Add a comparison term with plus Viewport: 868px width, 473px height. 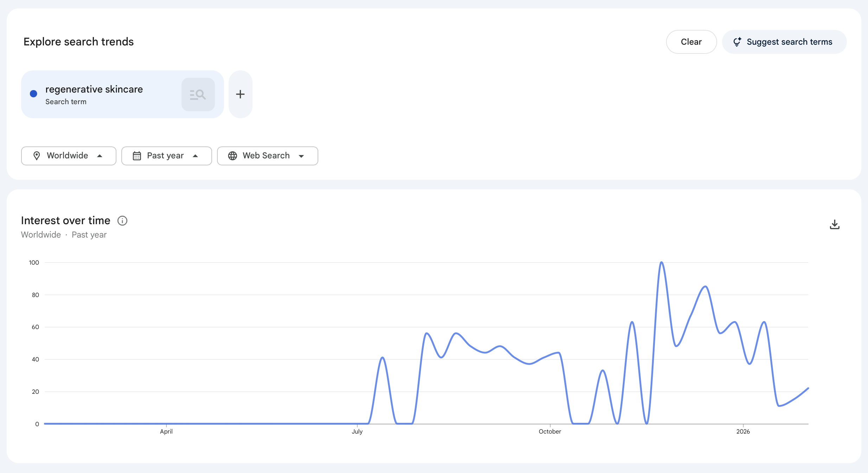240,94
